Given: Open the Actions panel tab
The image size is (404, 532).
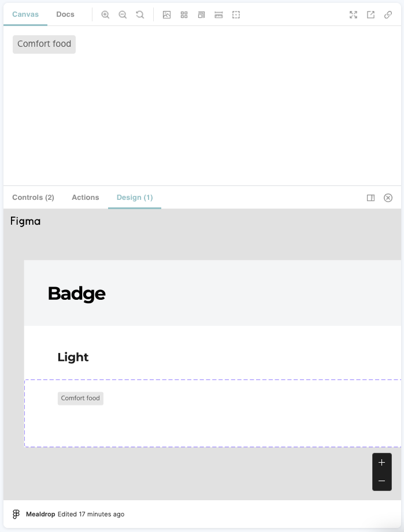Looking at the screenshot, I should (x=86, y=198).
